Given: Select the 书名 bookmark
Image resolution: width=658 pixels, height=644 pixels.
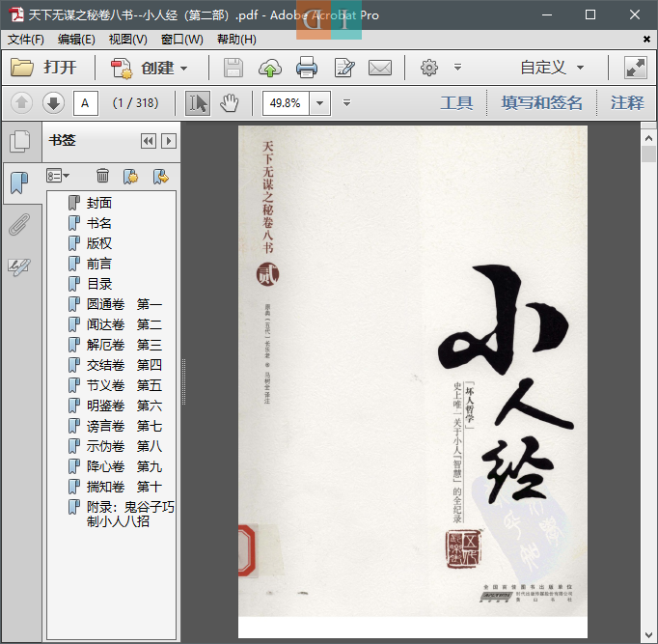Looking at the screenshot, I should (x=99, y=223).
